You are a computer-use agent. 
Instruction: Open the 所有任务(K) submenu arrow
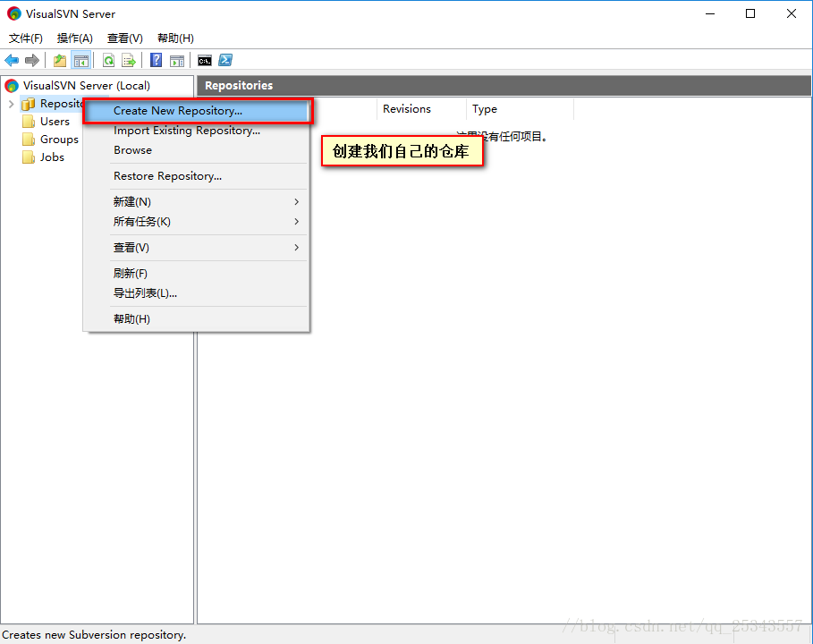click(297, 222)
